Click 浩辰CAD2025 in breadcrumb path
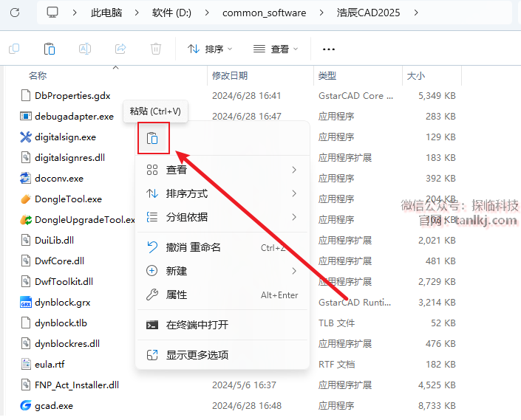 tap(369, 13)
